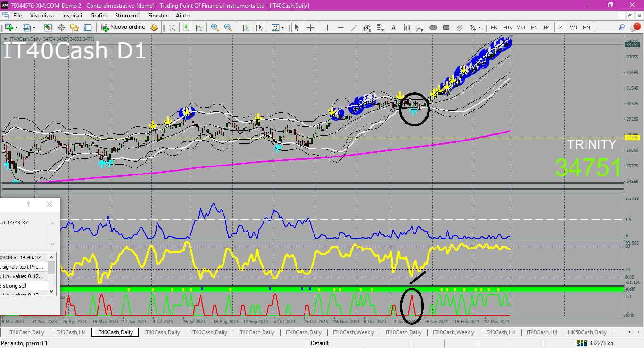Open File menu
644x348 pixels.
17,16
